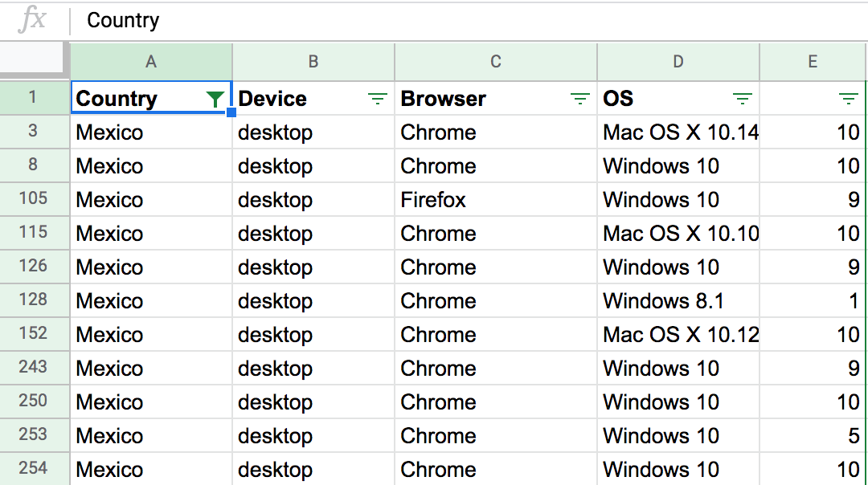Select column E header
Screen dimensions: 868x485
click(813, 62)
